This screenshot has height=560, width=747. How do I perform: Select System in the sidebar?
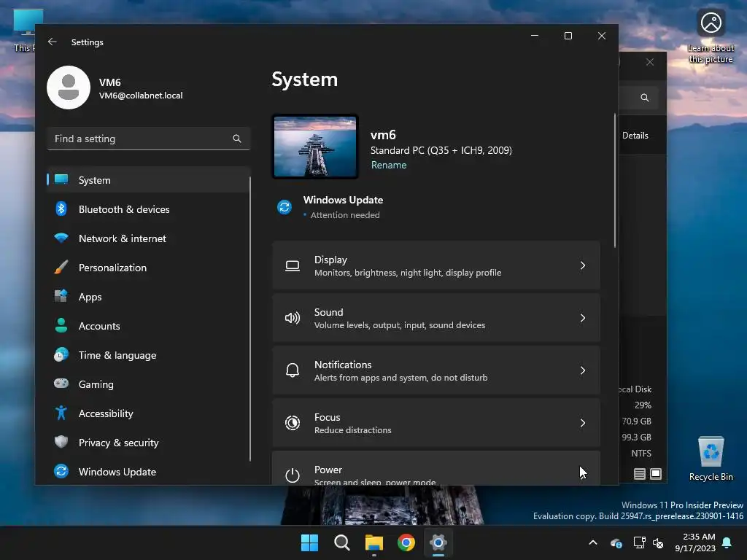click(x=148, y=180)
